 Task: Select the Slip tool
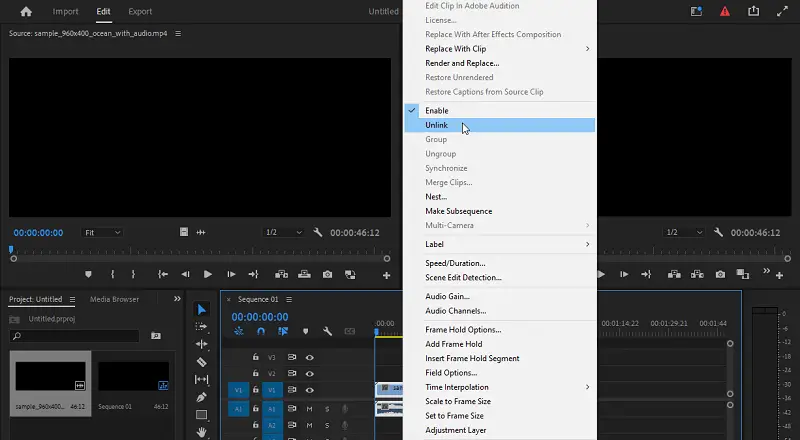point(202,379)
